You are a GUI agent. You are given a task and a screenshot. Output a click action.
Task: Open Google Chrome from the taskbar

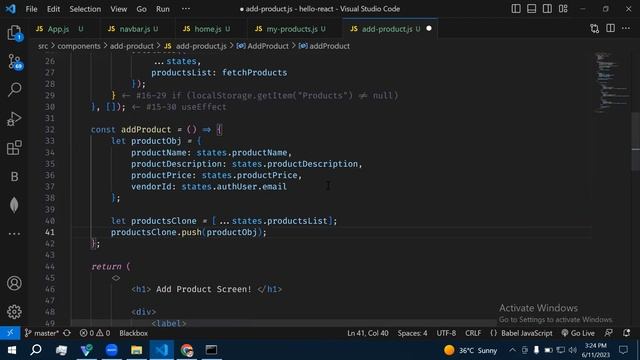[x=187, y=350]
